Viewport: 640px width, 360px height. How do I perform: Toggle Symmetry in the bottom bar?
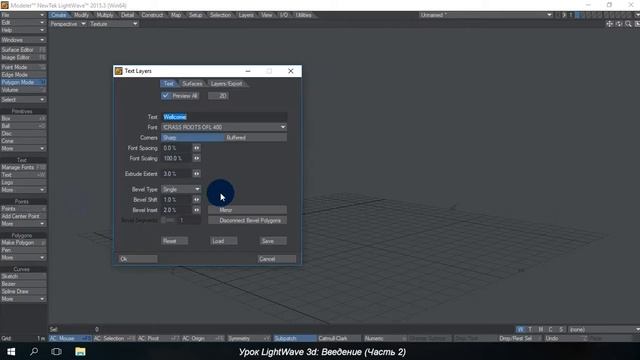pos(249,338)
